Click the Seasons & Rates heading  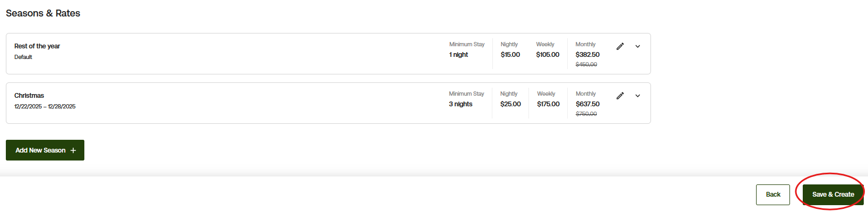43,13
